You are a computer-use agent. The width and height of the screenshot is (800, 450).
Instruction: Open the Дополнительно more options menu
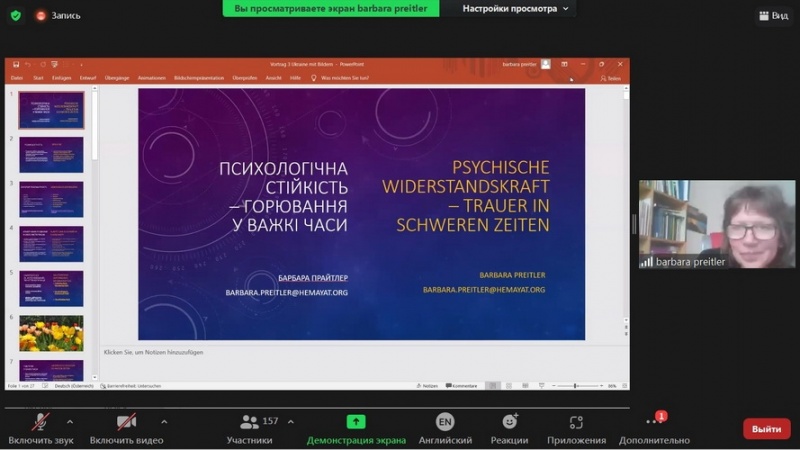[654, 428]
